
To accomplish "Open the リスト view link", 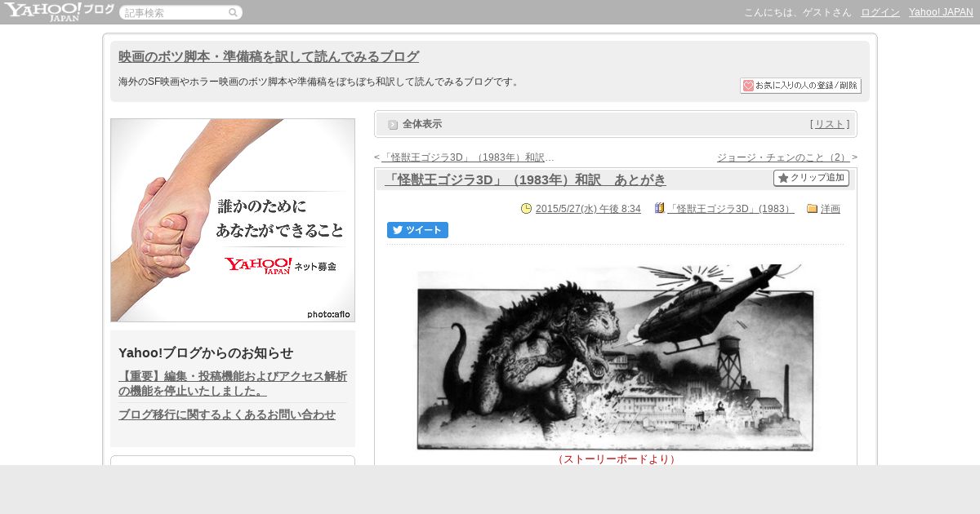I will 830,124.
